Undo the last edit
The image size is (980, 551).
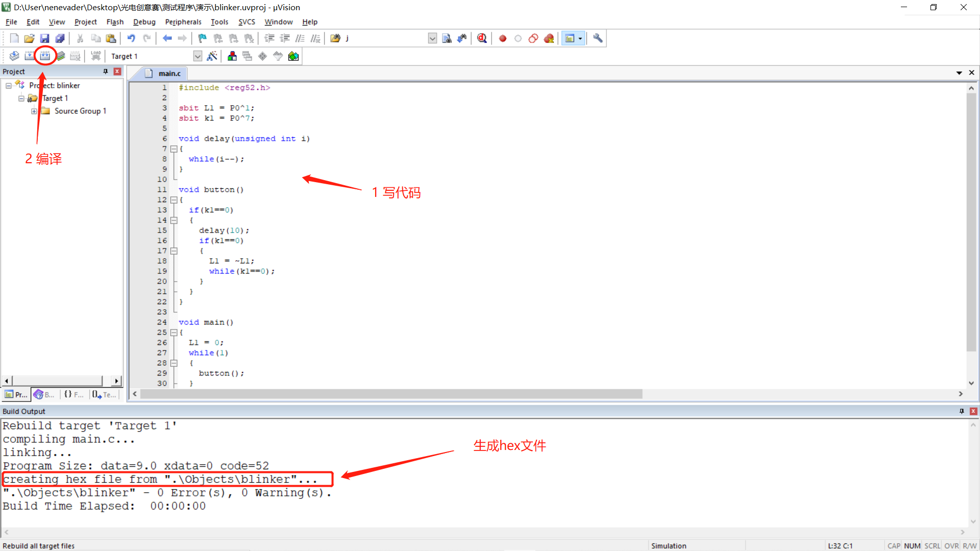131,38
